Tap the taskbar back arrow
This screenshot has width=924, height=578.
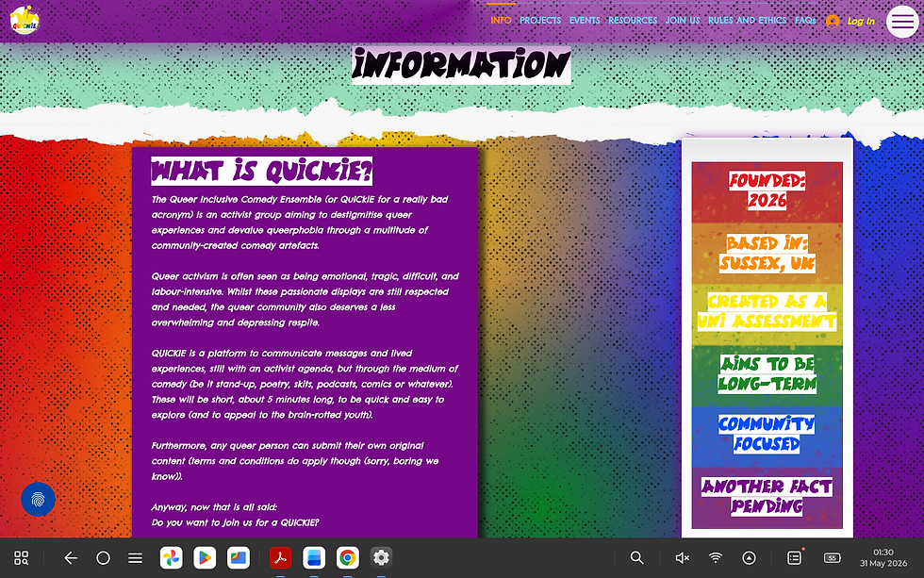[x=71, y=558]
